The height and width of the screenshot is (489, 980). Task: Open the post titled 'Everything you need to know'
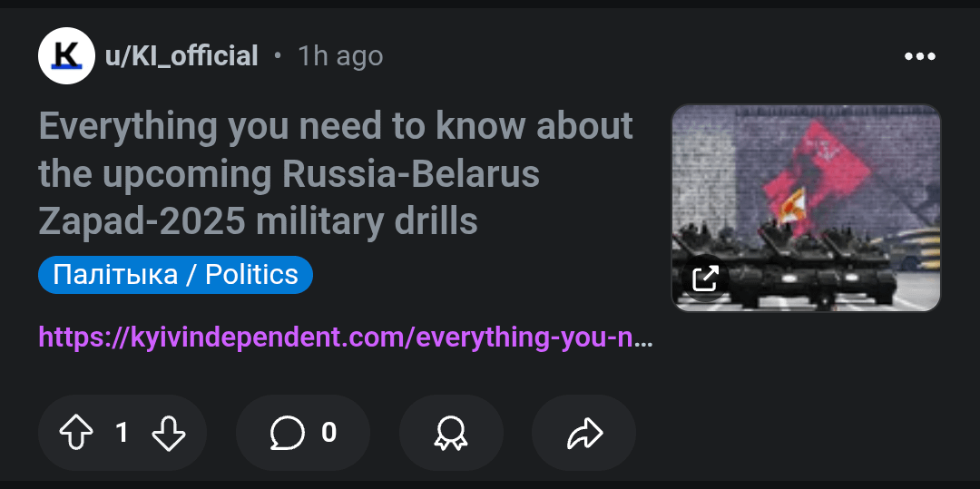(336, 127)
